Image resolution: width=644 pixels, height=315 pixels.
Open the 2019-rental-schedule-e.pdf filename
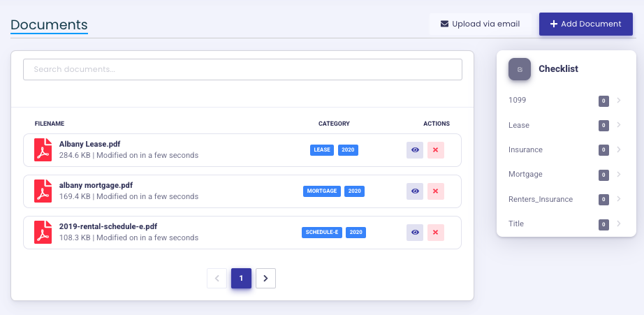[108, 226]
